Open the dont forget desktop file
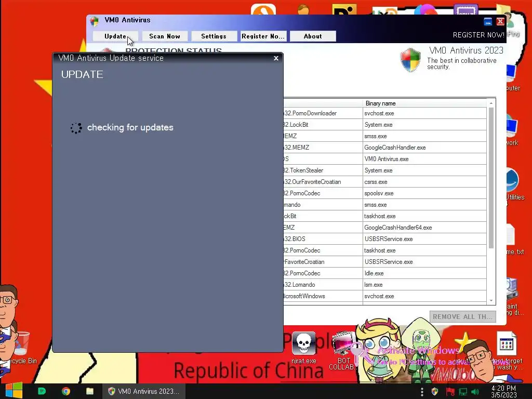 click(506, 351)
